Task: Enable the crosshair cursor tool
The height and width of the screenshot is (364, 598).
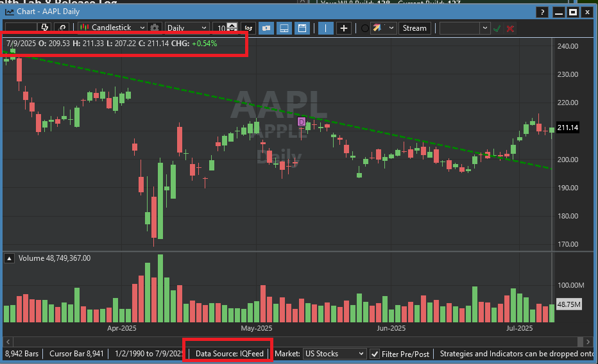Action: click(x=344, y=28)
